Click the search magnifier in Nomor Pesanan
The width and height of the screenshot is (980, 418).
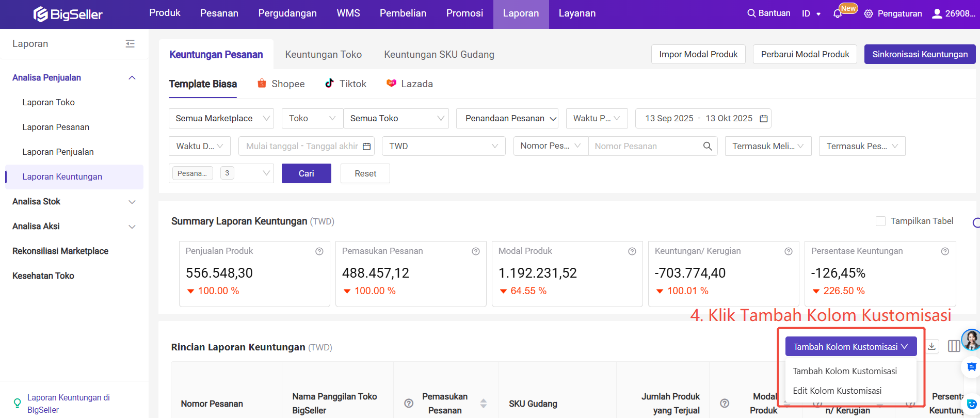[708, 146]
